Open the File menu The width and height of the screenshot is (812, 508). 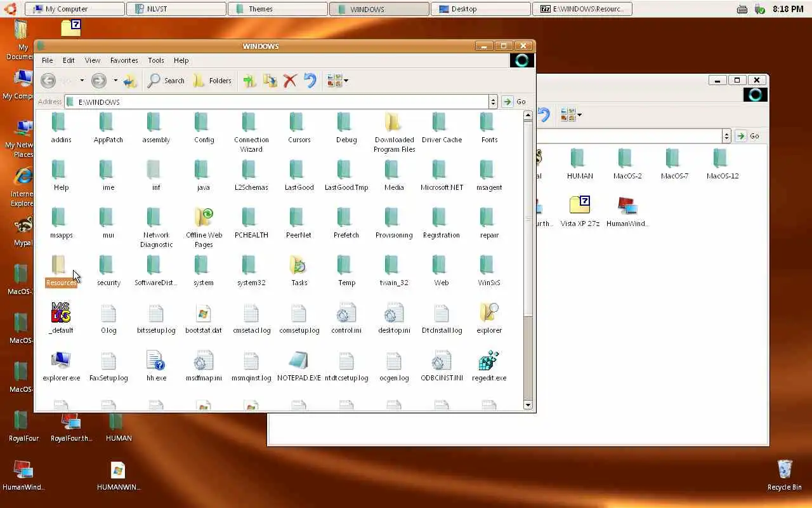point(47,60)
